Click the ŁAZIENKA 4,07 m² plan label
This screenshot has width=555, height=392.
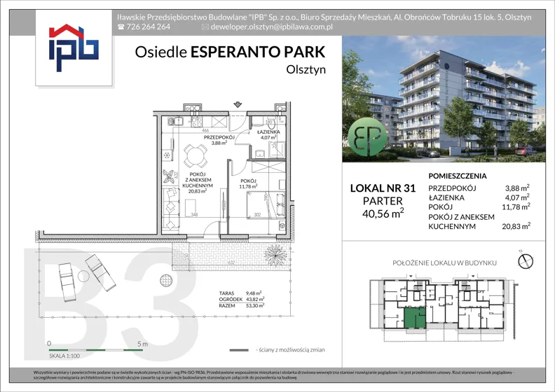point(268,134)
